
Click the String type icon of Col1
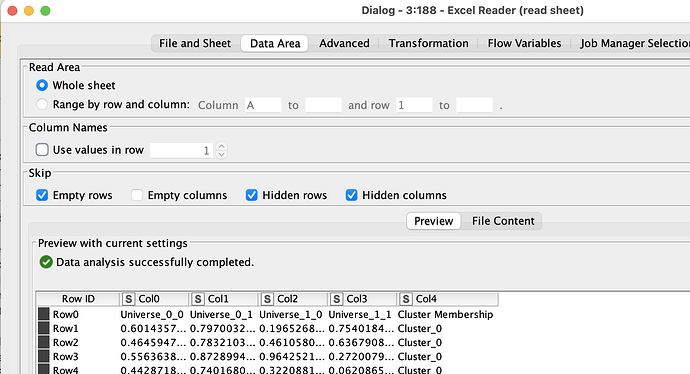click(198, 299)
